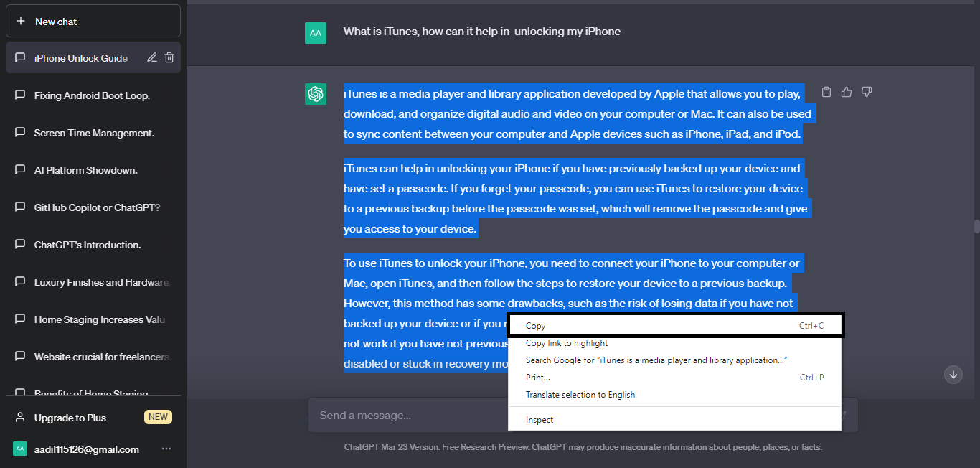Click the page vertical scrollbar thumb
Image resolution: width=980 pixels, height=468 pixels.
[x=976, y=226]
